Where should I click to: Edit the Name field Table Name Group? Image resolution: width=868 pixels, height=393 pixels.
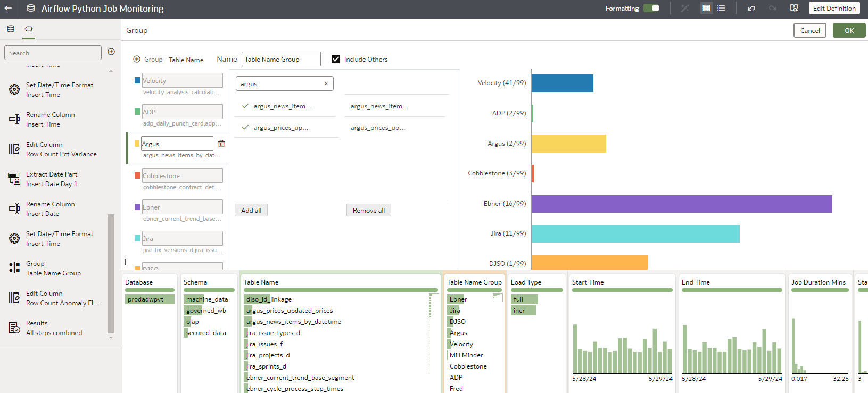tap(281, 59)
